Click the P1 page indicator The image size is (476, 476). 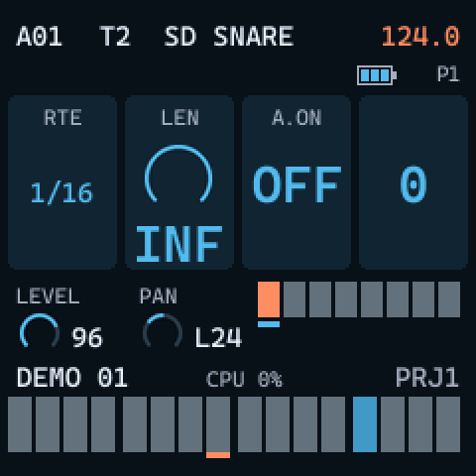click(x=448, y=73)
